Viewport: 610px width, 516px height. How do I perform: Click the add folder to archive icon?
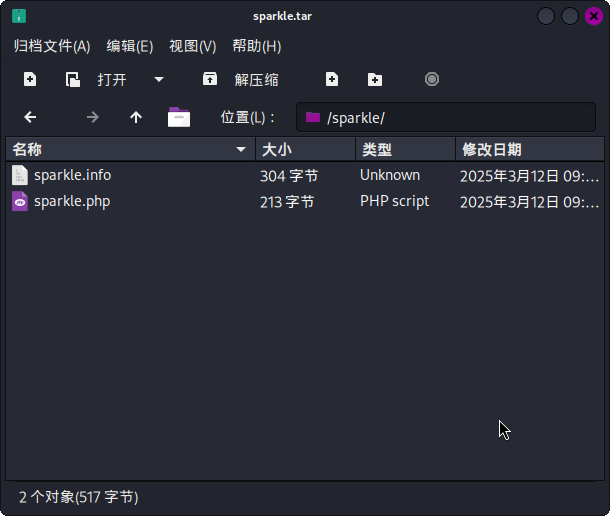click(x=375, y=79)
